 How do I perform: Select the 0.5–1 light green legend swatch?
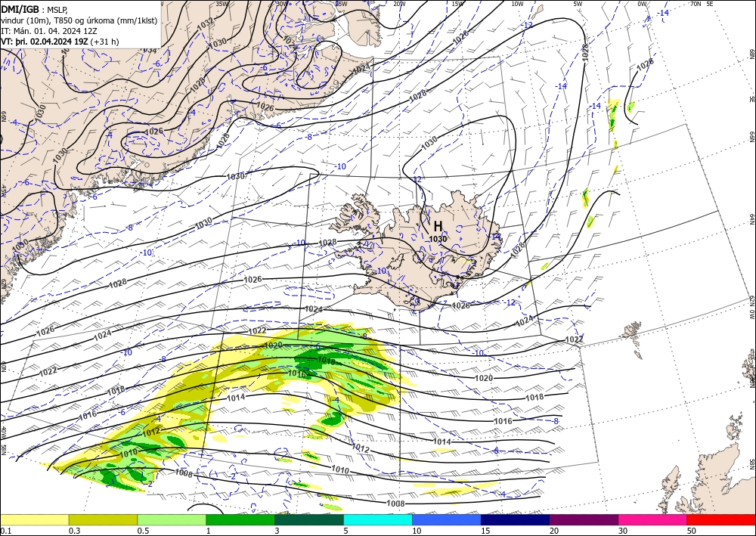click(172, 519)
